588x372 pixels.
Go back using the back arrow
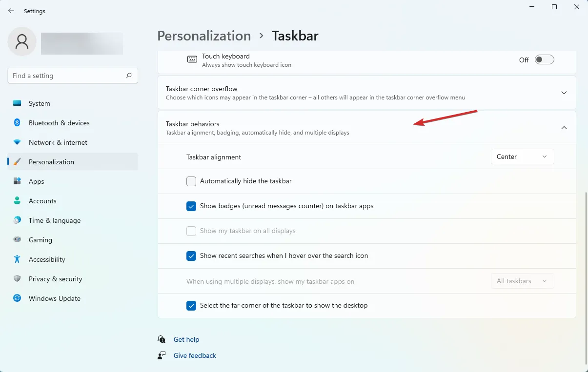point(11,11)
